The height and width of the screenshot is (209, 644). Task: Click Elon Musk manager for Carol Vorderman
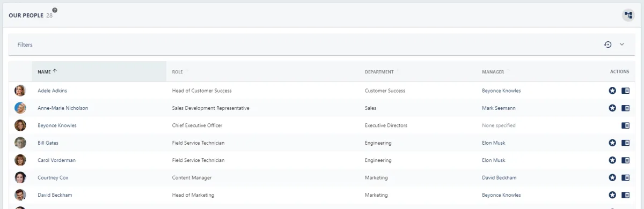[494, 160]
